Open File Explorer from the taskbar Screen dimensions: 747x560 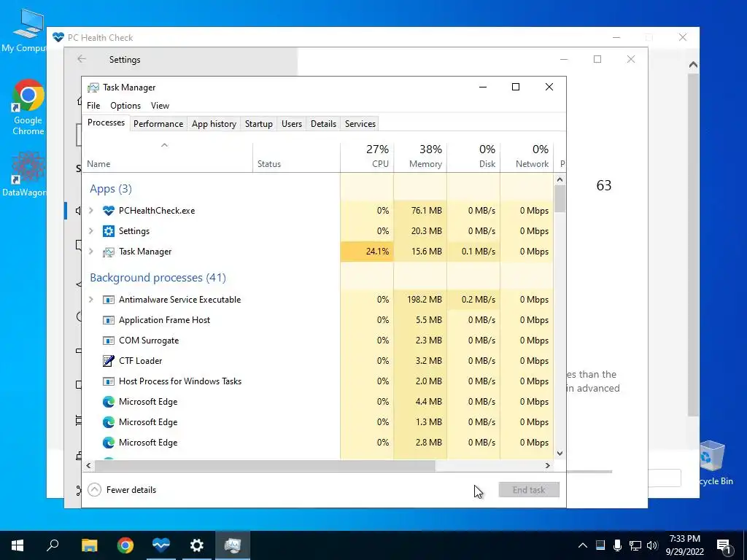click(89, 545)
